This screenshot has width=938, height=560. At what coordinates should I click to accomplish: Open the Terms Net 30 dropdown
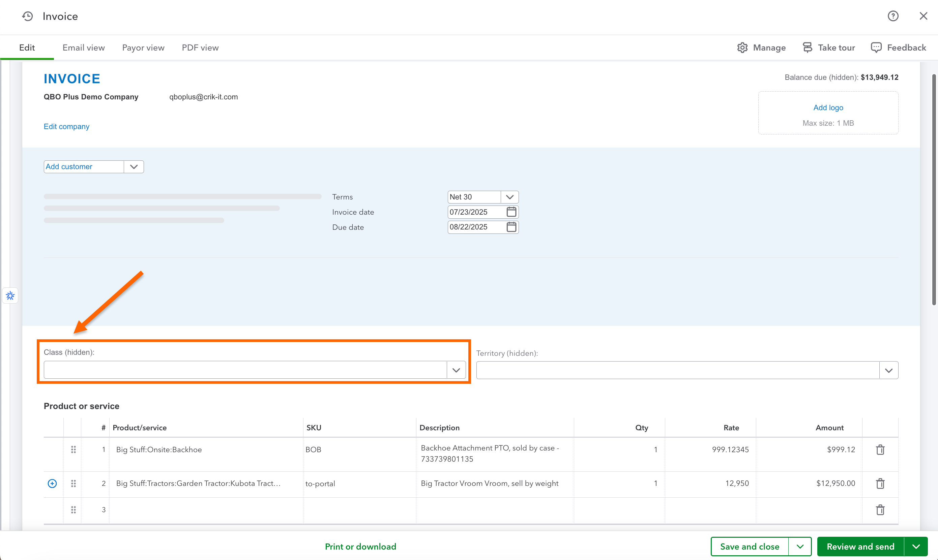pos(509,197)
